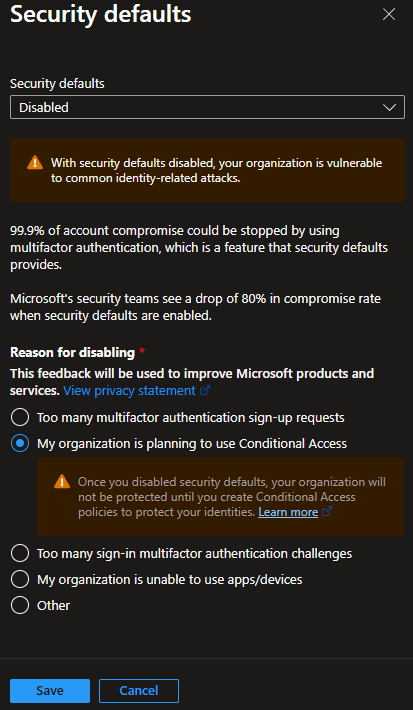Image resolution: width=413 pixels, height=710 pixels.
Task: Click the external link icon beside privacy statement
Action: pos(205,390)
